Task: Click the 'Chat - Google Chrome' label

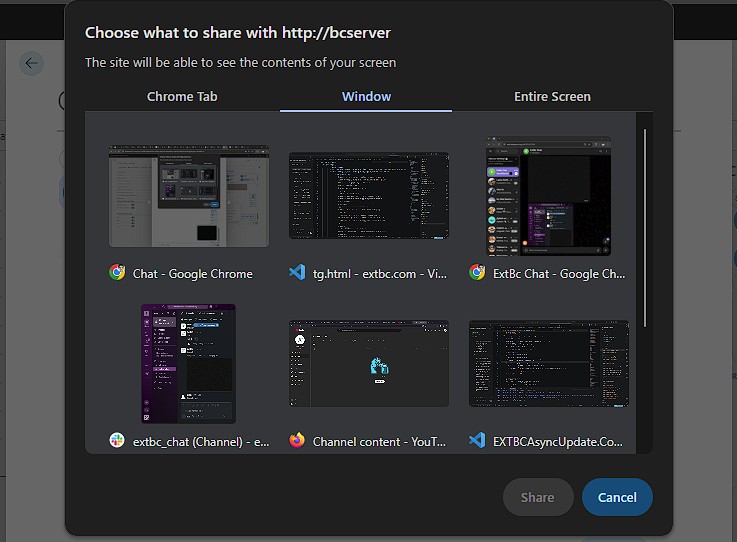Action: click(x=193, y=274)
